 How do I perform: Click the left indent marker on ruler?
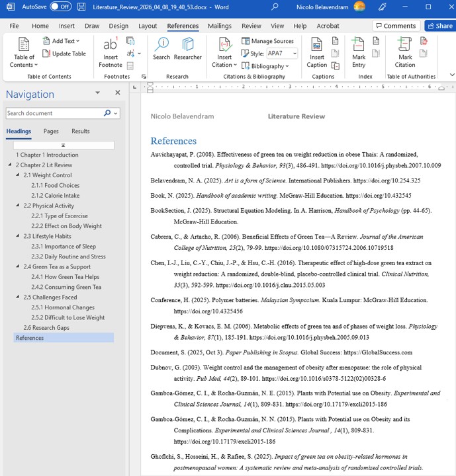point(150,91)
